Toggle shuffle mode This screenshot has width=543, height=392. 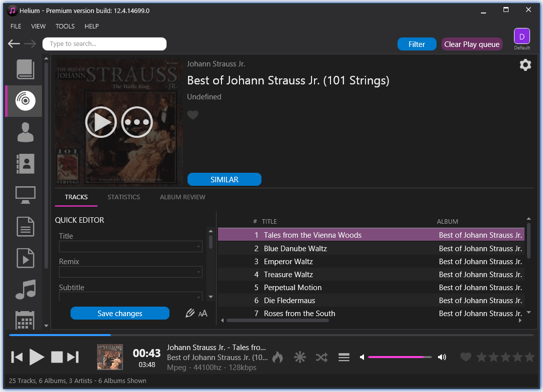321,357
